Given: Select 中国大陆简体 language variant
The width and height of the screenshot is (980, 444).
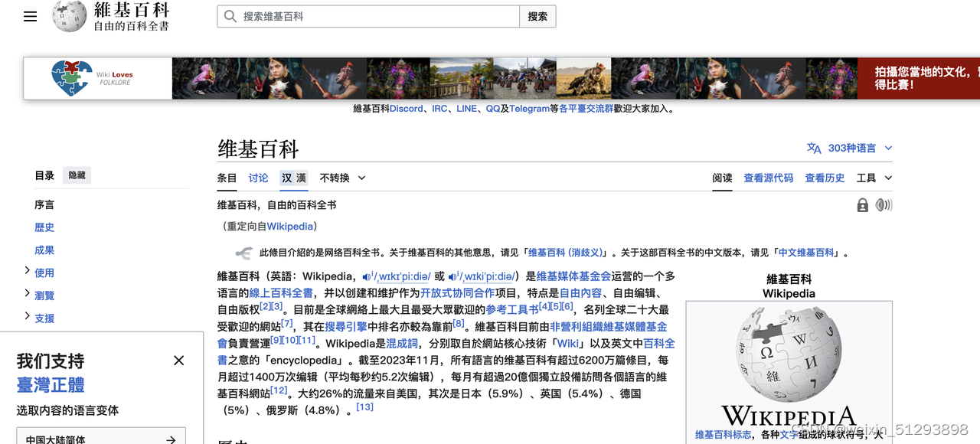Looking at the screenshot, I should click(x=101, y=437).
